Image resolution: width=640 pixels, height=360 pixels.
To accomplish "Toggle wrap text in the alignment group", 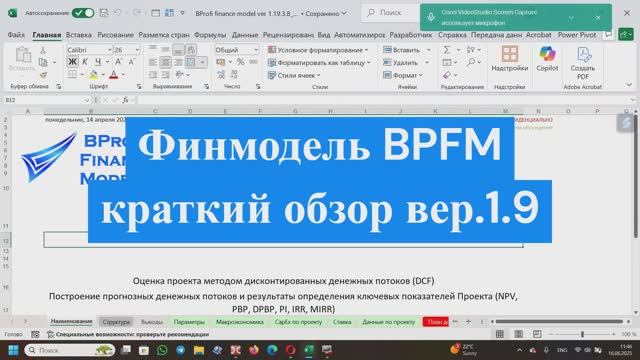I will (x=191, y=50).
